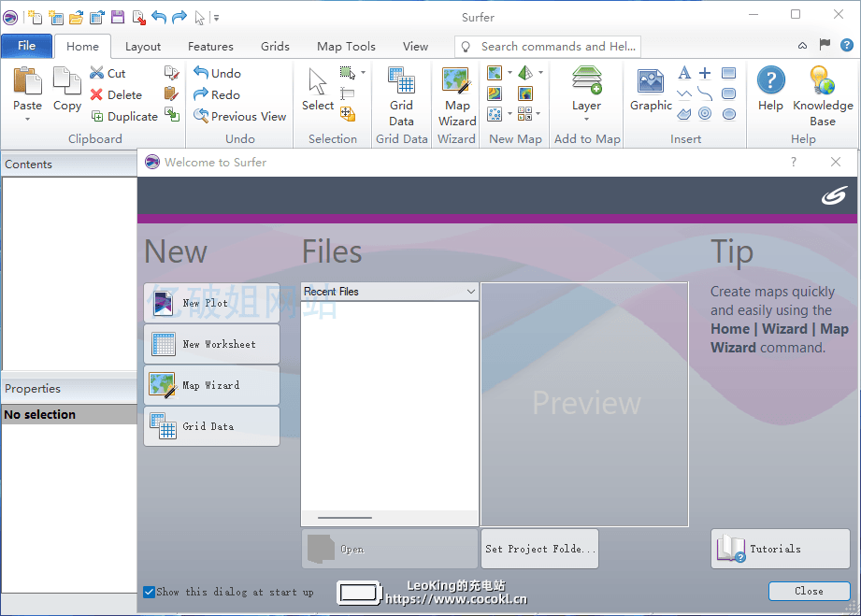Switch to the Map Tools tab
861x616 pixels.
pyautogui.click(x=346, y=47)
